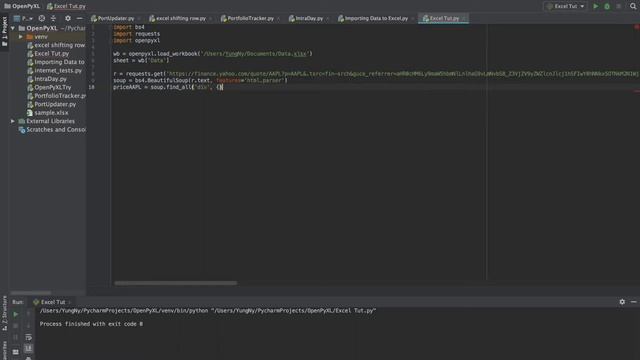Click scroll-to-end icon in the Run console
The image size is (640, 360).
28,348
